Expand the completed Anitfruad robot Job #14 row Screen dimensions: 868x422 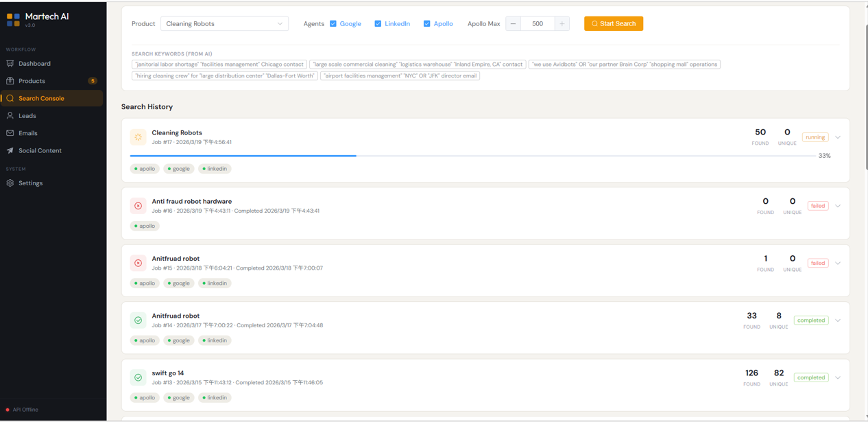click(x=838, y=320)
